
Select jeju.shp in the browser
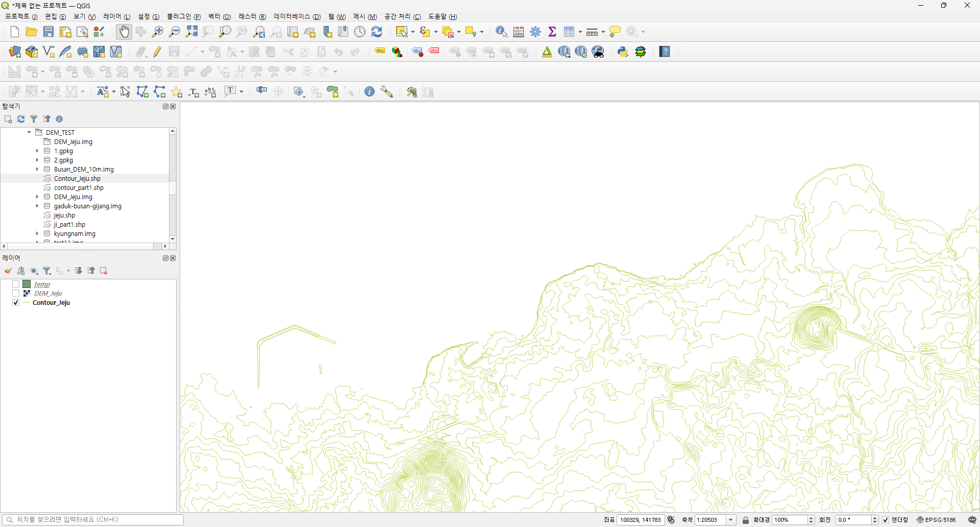tap(64, 215)
